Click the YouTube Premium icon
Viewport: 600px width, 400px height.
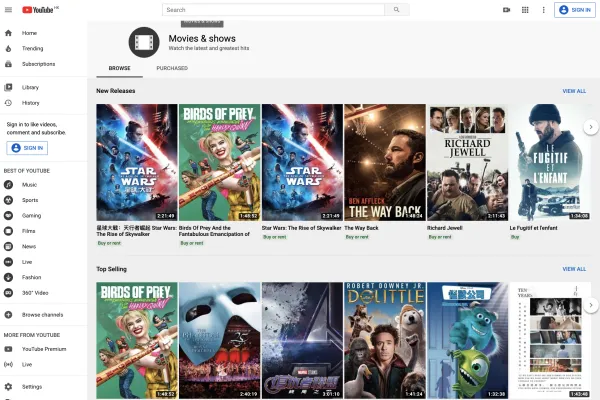coord(8,349)
